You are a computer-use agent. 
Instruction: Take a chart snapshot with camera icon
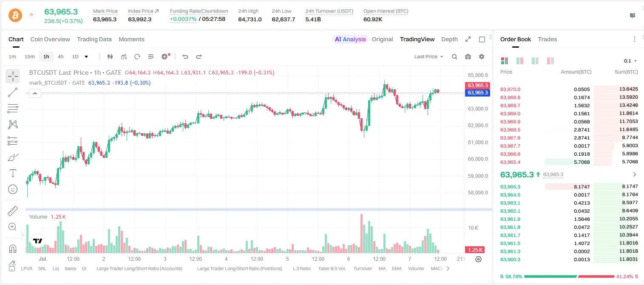click(468, 57)
